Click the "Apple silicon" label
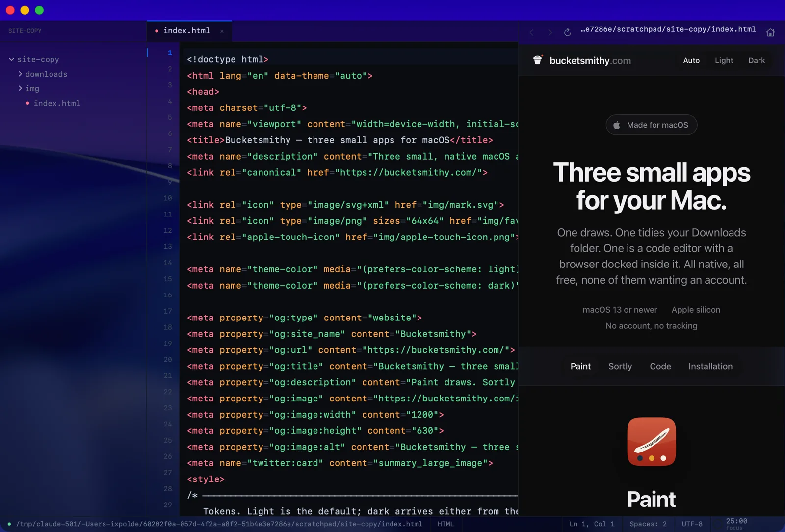 pyautogui.click(x=696, y=310)
